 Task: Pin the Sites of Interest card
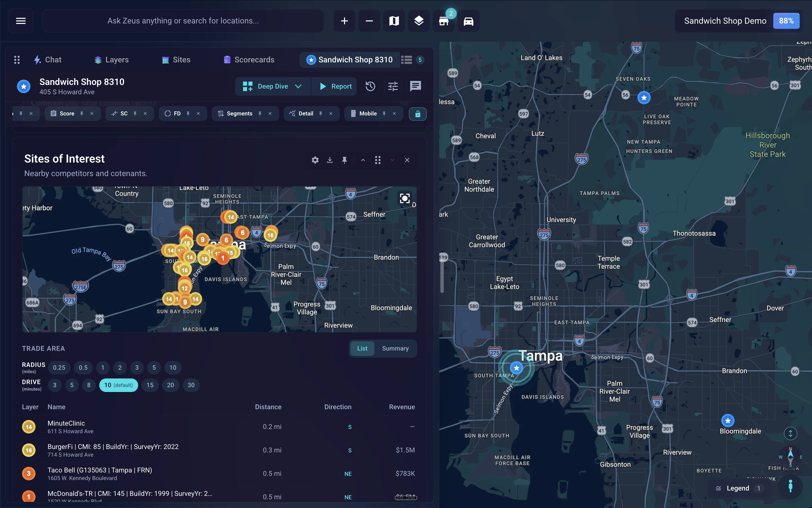344,160
